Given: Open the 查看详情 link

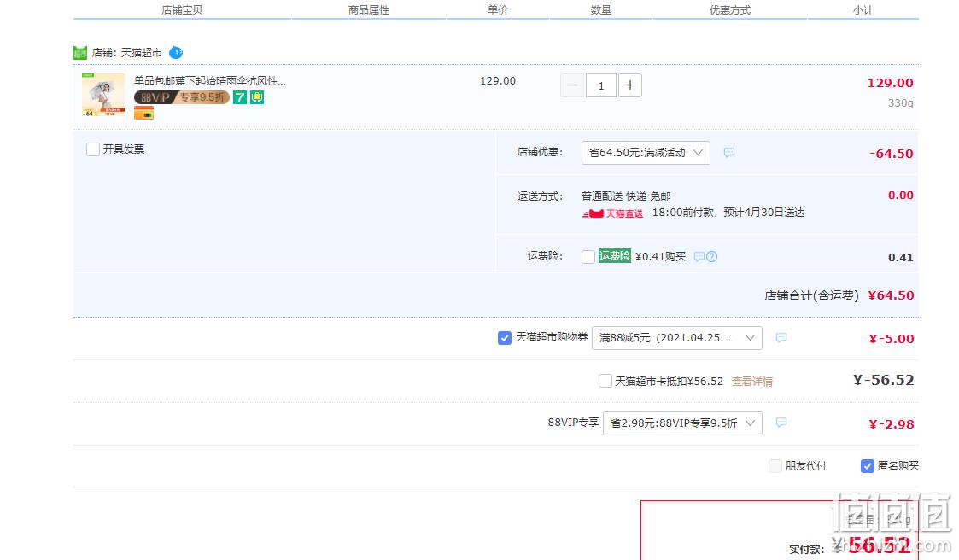Looking at the screenshot, I should click(x=752, y=382).
